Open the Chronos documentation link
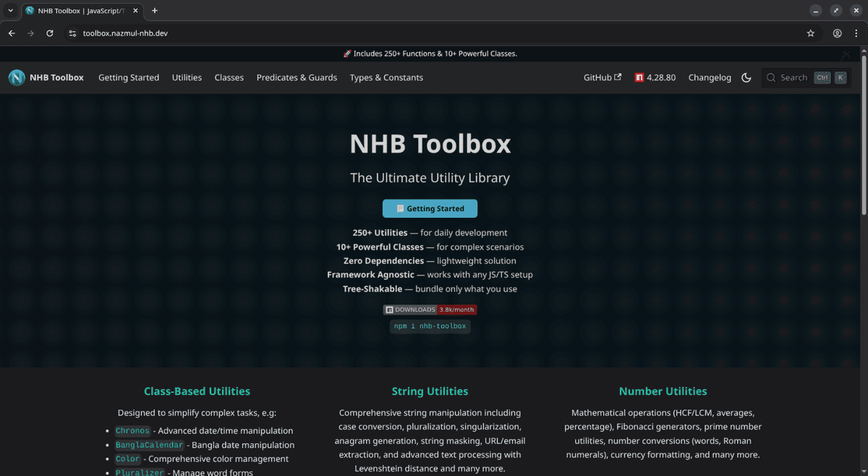 point(132,430)
